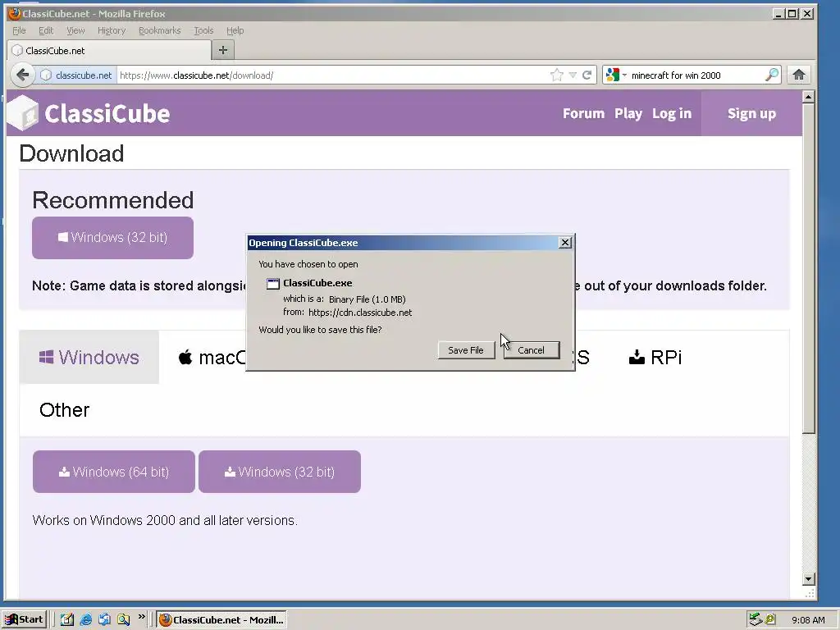Click the search folder quick launch icon
The width and height of the screenshot is (840, 630).
[x=124, y=620]
